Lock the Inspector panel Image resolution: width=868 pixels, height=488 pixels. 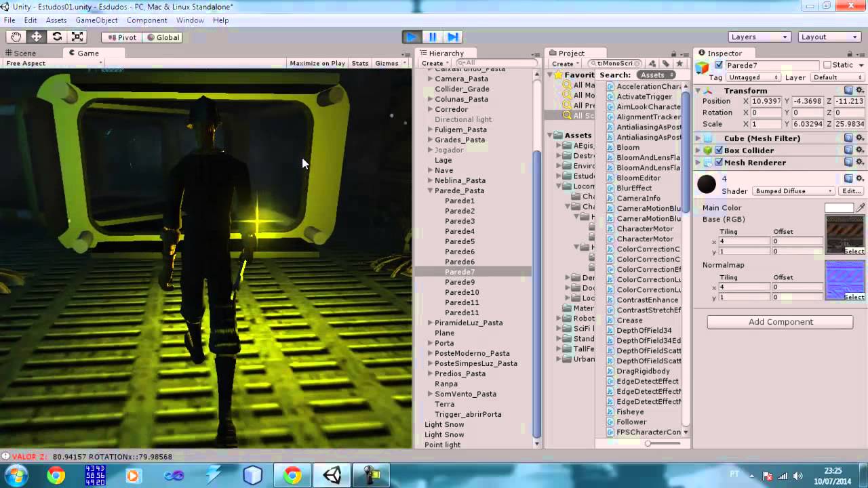coord(851,53)
